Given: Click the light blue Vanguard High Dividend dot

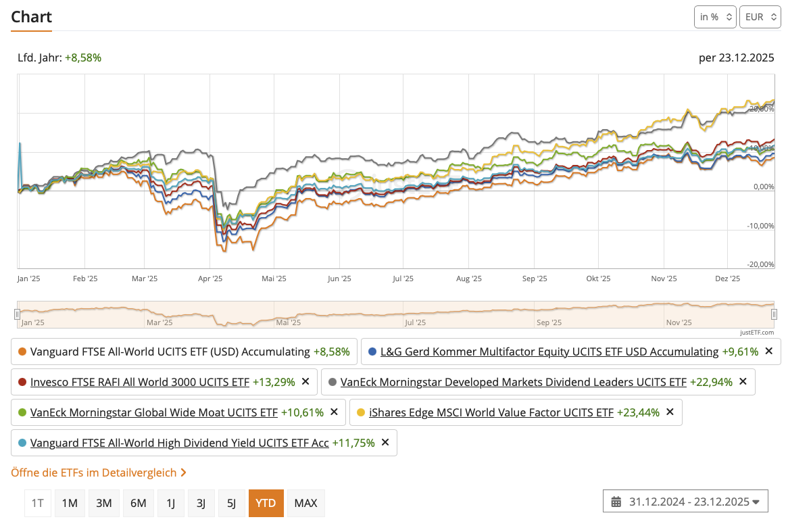Looking at the screenshot, I should pos(23,443).
